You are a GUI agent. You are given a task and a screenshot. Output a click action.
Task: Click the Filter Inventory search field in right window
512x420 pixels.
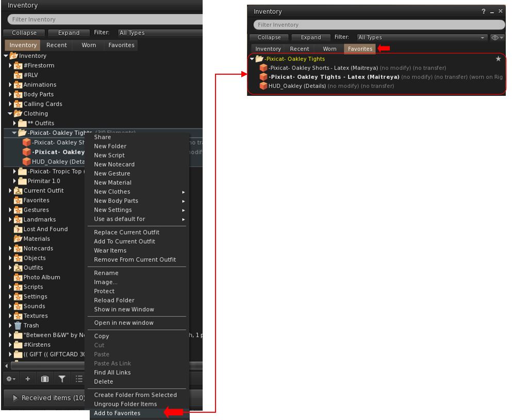(x=379, y=25)
